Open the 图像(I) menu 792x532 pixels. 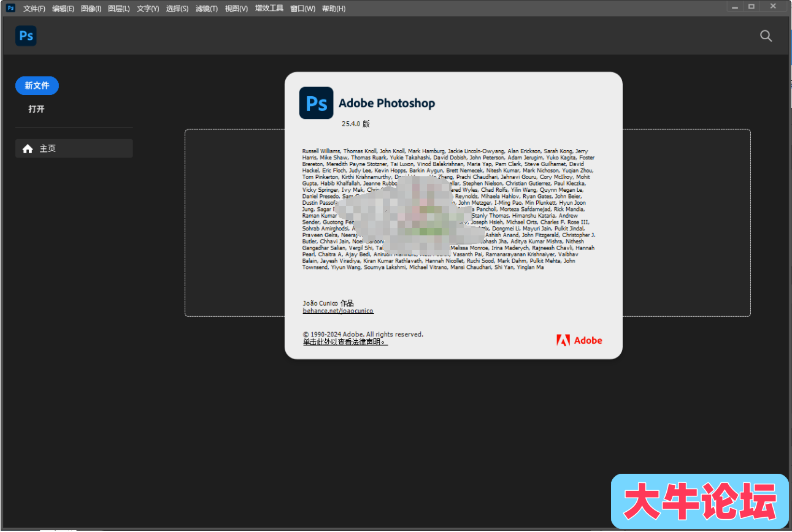pos(91,9)
